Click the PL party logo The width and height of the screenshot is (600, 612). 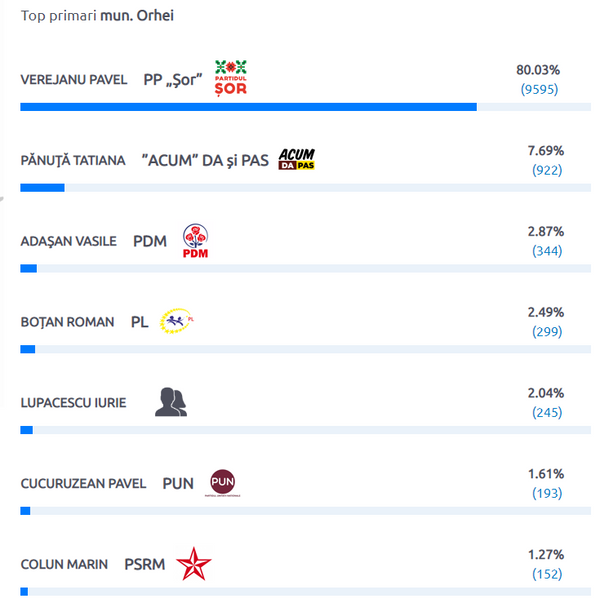click(177, 321)
